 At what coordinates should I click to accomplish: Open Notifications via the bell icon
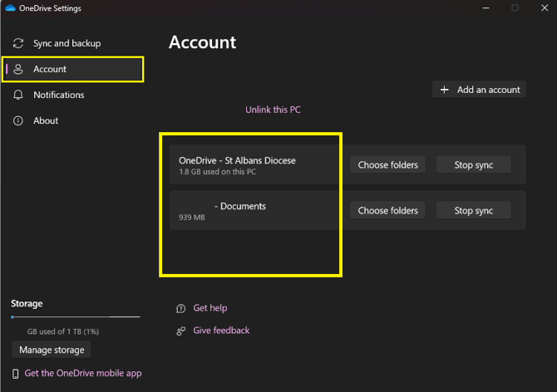[x=18, y=96]
